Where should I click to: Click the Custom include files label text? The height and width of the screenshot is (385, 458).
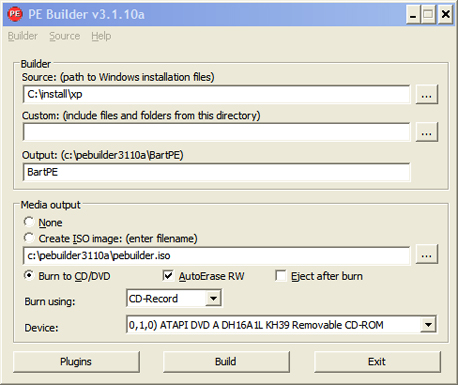141,116
